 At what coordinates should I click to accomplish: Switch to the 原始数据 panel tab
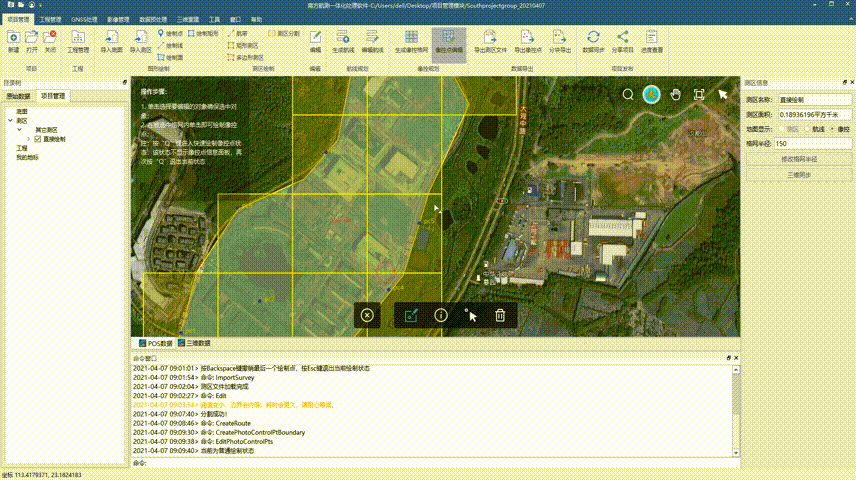coord(19,96)
